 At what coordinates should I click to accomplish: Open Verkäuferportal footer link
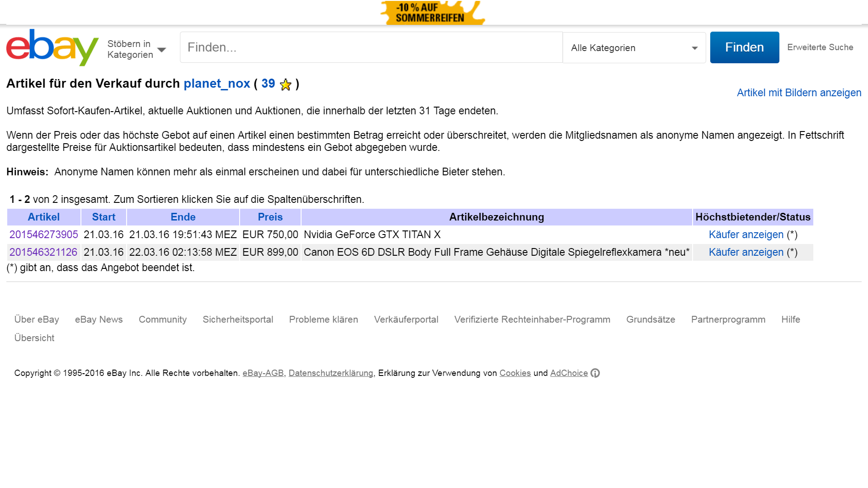(x=406, y=319)
